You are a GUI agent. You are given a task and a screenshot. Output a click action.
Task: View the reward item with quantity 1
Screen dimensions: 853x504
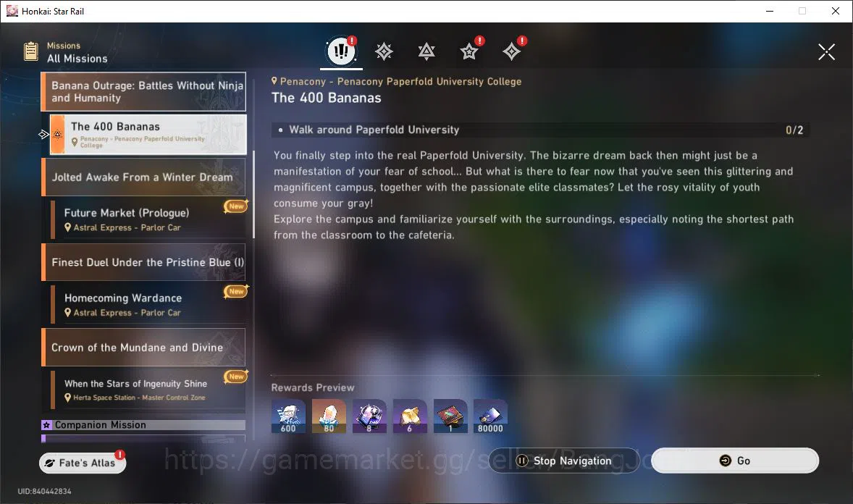point(450,416)
